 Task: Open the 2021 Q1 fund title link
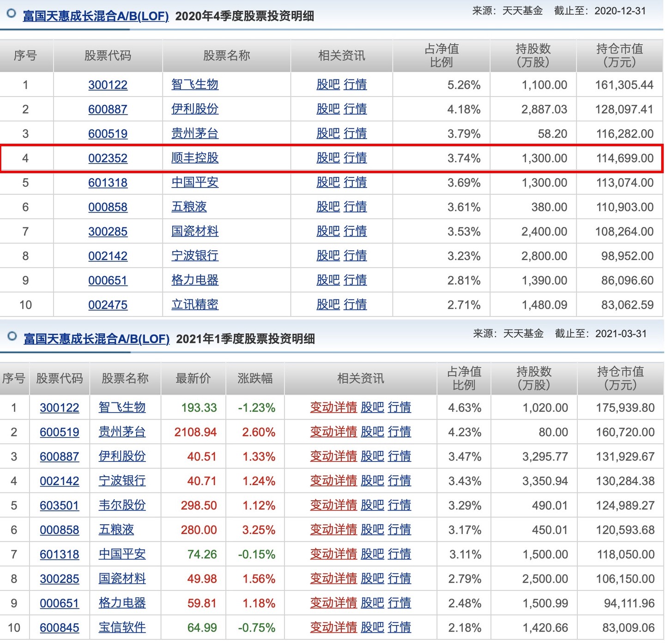click(x=97, y=339)
